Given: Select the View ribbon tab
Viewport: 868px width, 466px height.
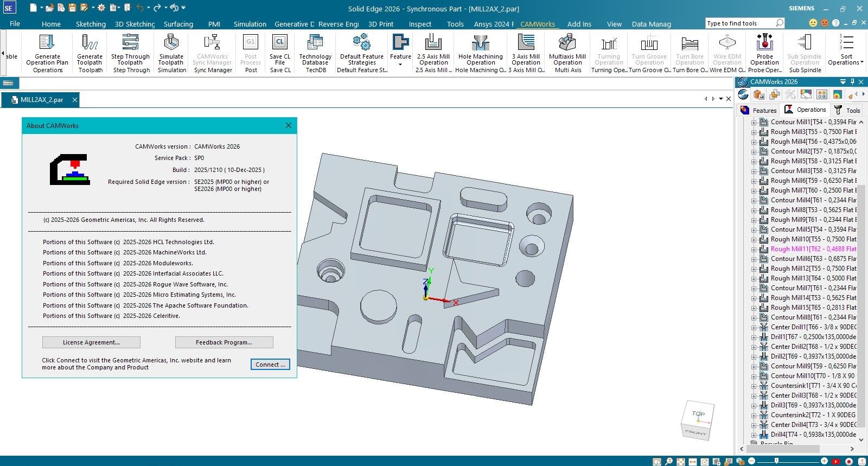Looking at the screenshot, I should click(x=614, y=24).
